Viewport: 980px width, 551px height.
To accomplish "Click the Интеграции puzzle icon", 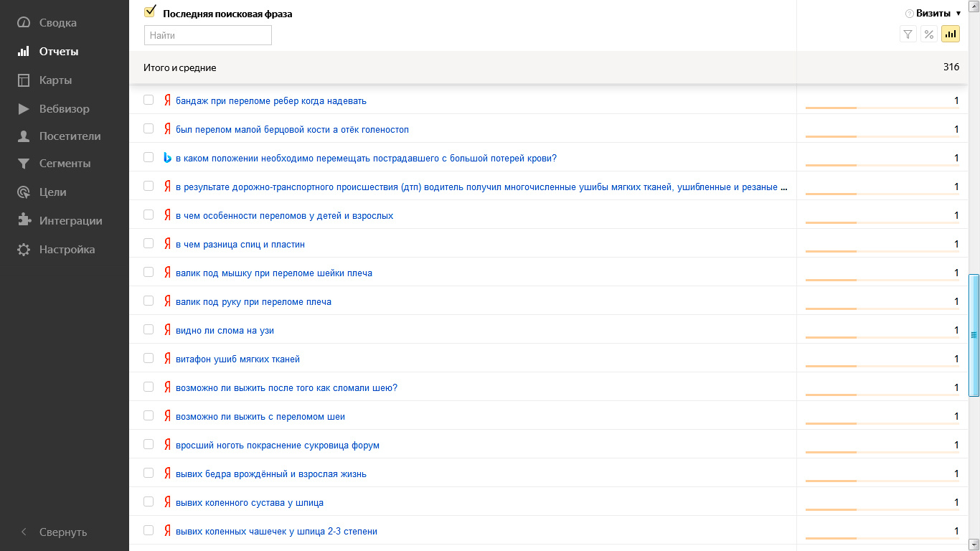I will (24, 221).
